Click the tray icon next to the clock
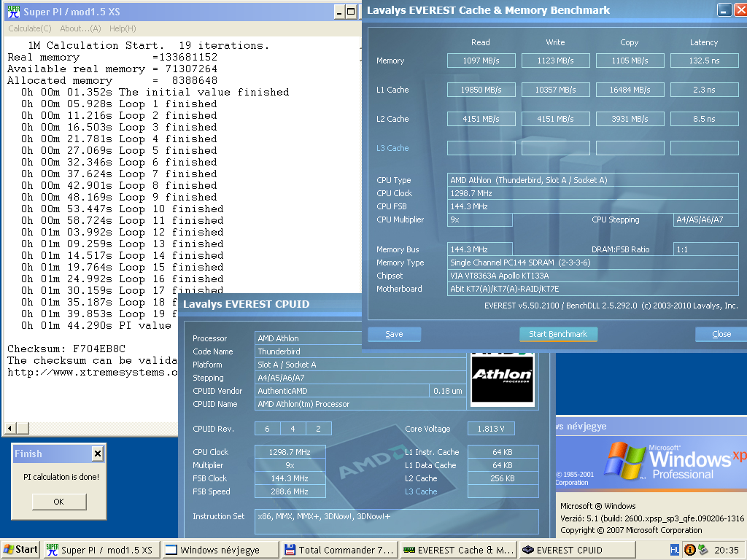The height and width of the screenshot is (560, 747). (x=703, y=550)
